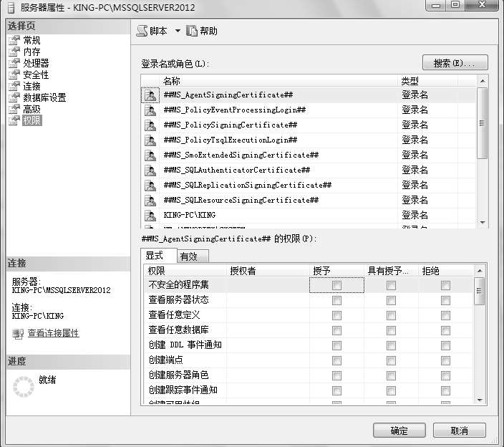The height and width of the screenshot is (447, 504).
Task: Click permissions grid scroll down arrow
Action: 479,400
